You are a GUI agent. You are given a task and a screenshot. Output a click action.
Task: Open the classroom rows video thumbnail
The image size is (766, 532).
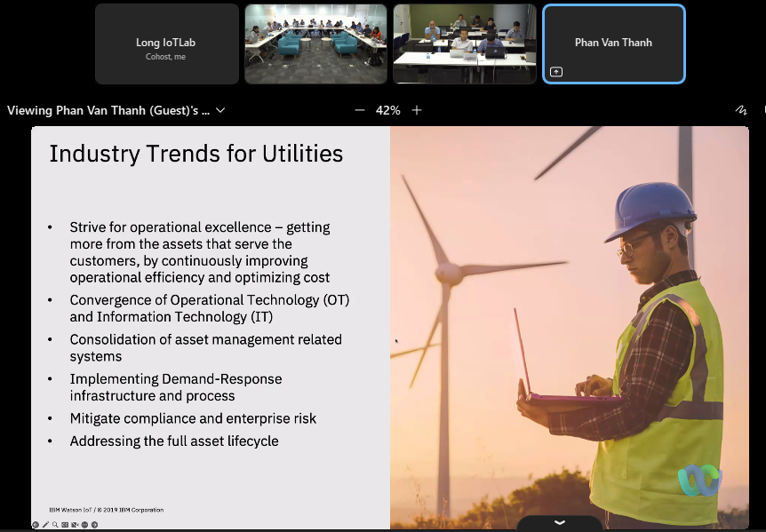tap(465, 44)
